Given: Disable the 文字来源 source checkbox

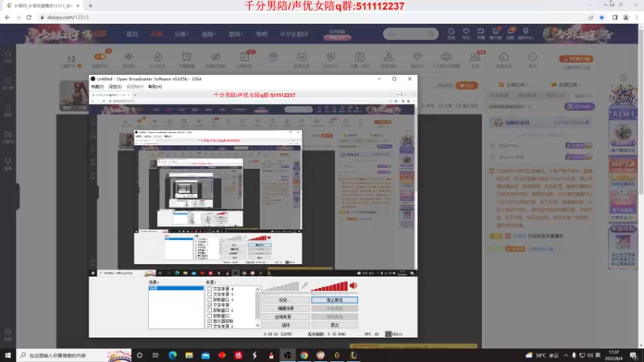Looking at the screenshot, I should (x=210, y=305).
